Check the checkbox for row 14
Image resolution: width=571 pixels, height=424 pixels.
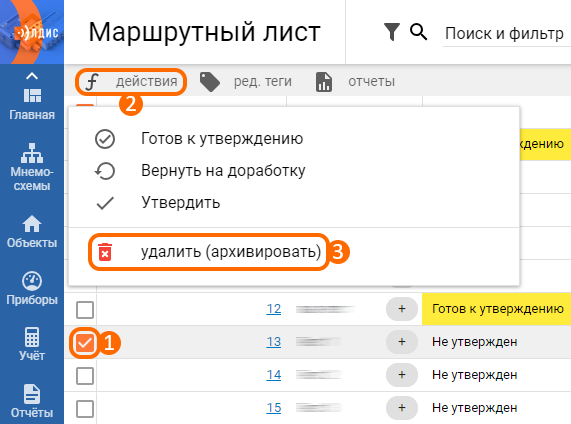point(85,376)
